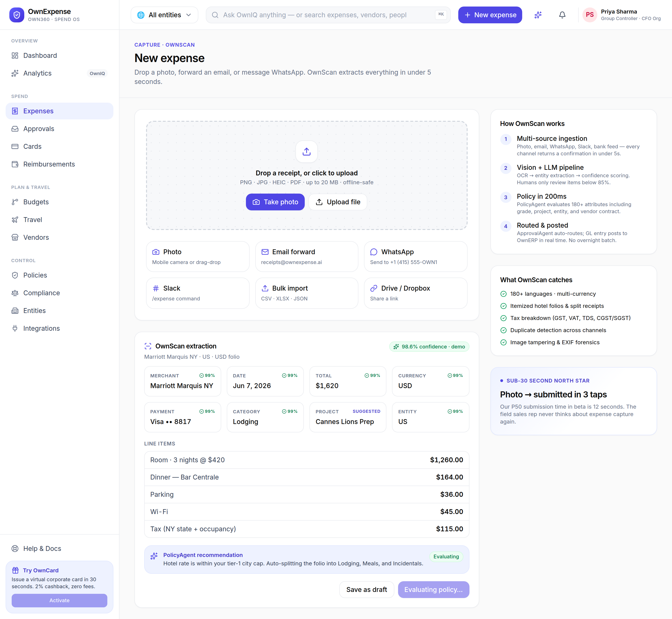Click check icon beside Duplicate detection
Image resolution: width=672 pixels, height=619 pixels.
(x=503, y=330)
